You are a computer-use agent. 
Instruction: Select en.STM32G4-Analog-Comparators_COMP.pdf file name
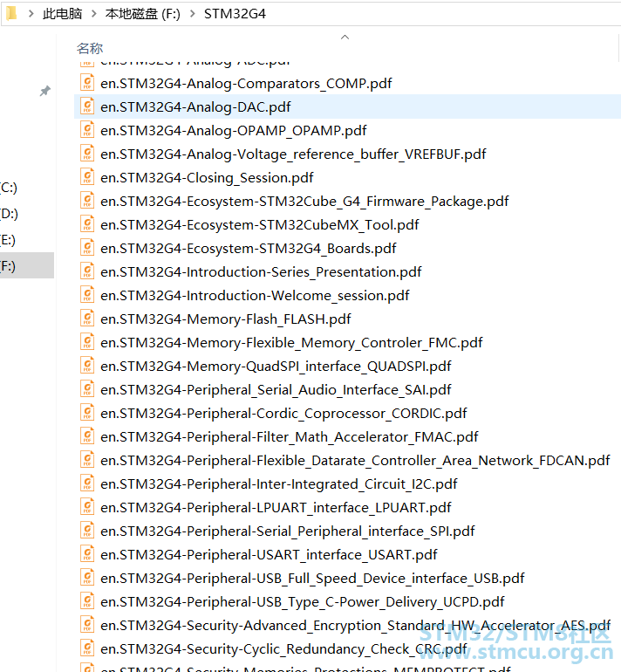[246, 83]
